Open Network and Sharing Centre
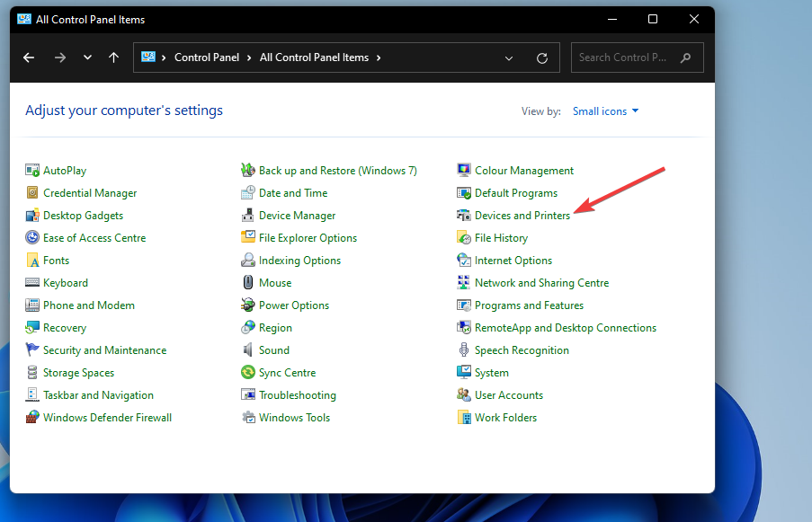 541,282
